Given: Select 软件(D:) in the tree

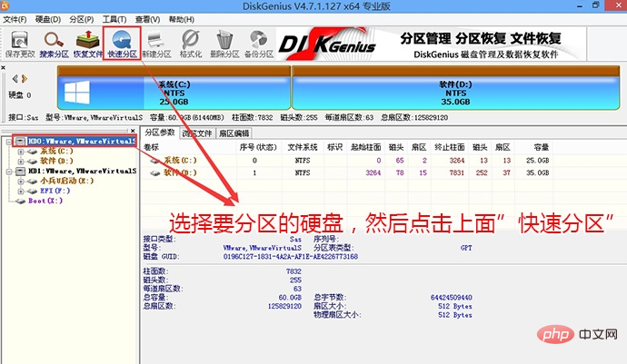Looking at the screenshot, I should [56, 161].
